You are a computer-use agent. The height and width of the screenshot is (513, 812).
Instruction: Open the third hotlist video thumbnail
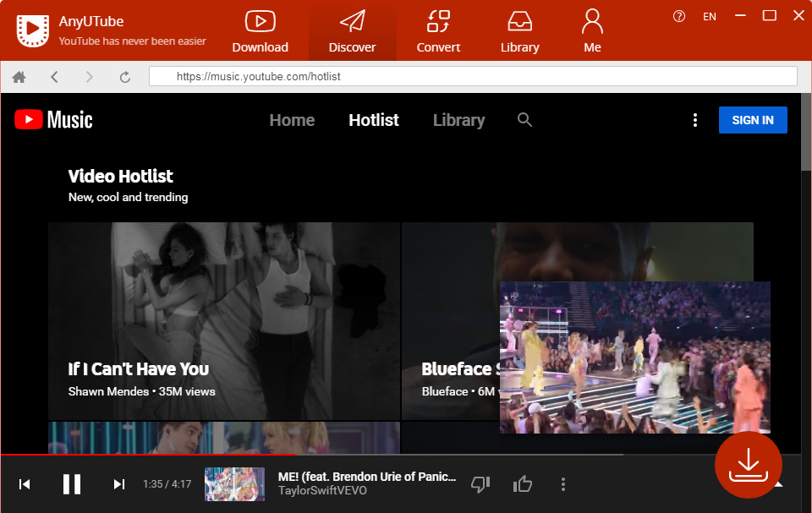pyautogui.click(x=223, y=438)
